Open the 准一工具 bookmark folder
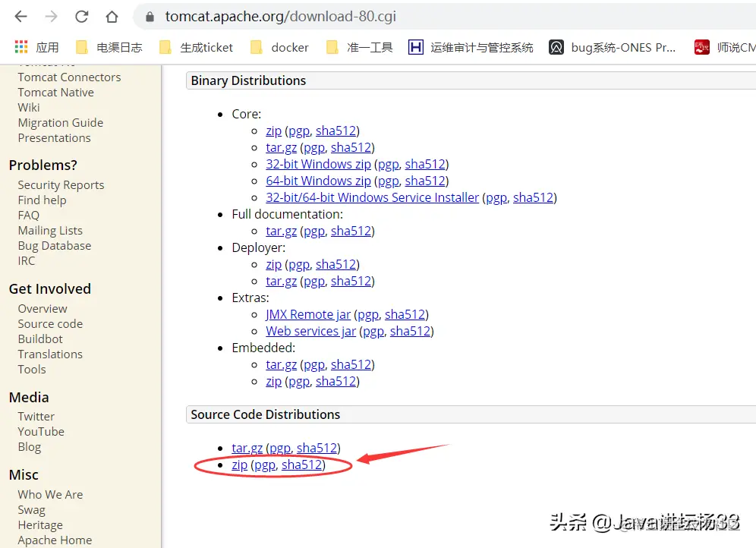Image resolution: width=756 pixels, height=548 pixels. tap(359, 47)
